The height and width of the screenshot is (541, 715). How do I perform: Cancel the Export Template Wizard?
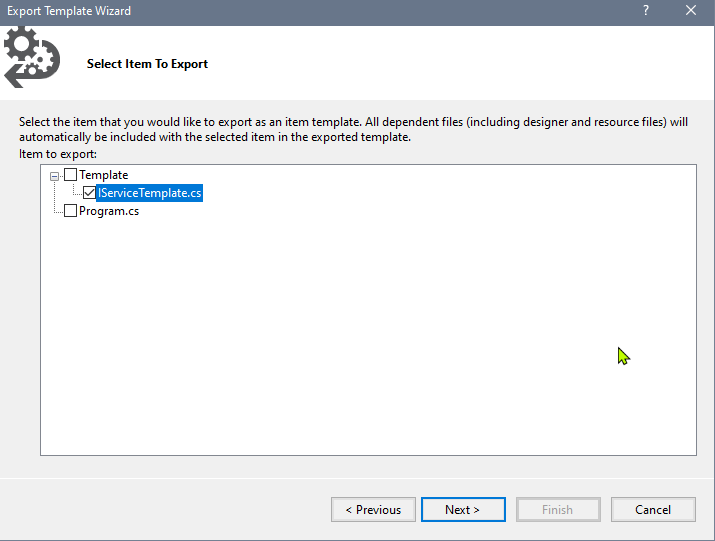tap(653, 510)
